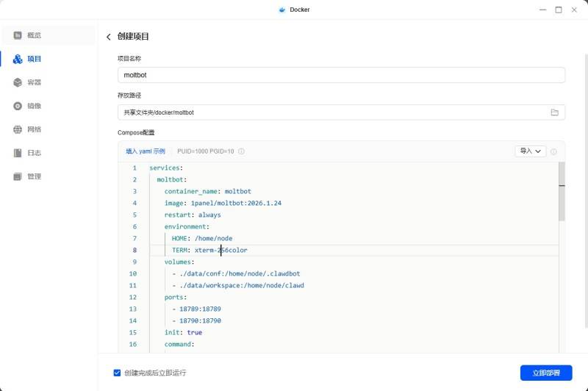The width and height of the screenshot is (588, 391).
Task: Focus the 项目名称 field containing moltbot
Action: click(x=341, y=75)
